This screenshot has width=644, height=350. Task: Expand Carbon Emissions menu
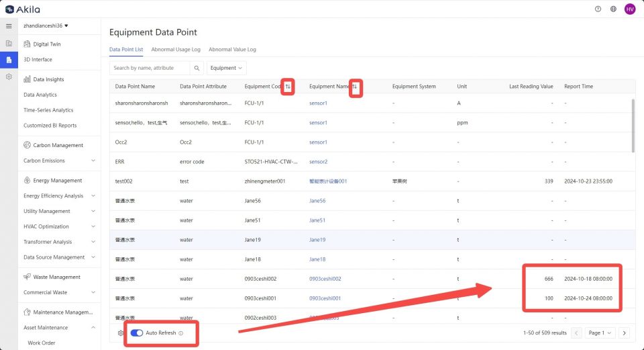[x=93, y=161]
